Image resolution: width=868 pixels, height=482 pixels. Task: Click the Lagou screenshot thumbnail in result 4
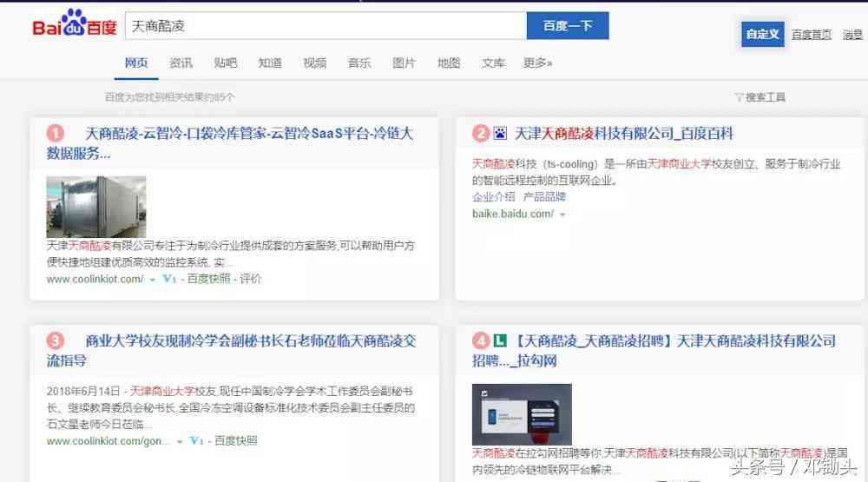522,414
